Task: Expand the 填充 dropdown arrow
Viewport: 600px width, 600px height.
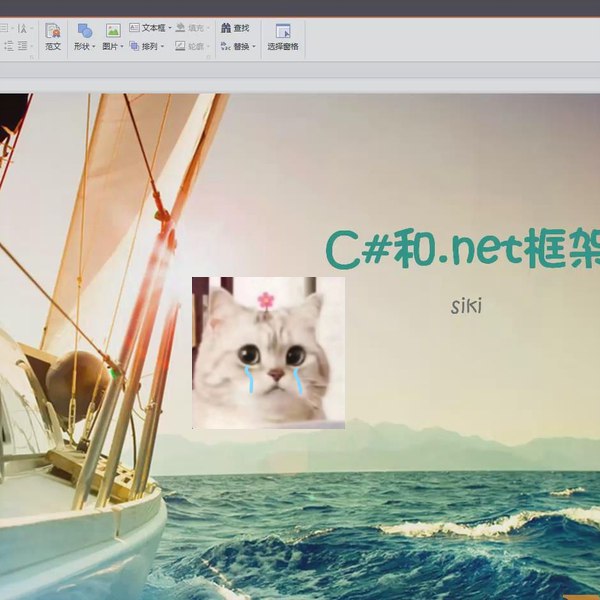Action: tap(209, 28)
